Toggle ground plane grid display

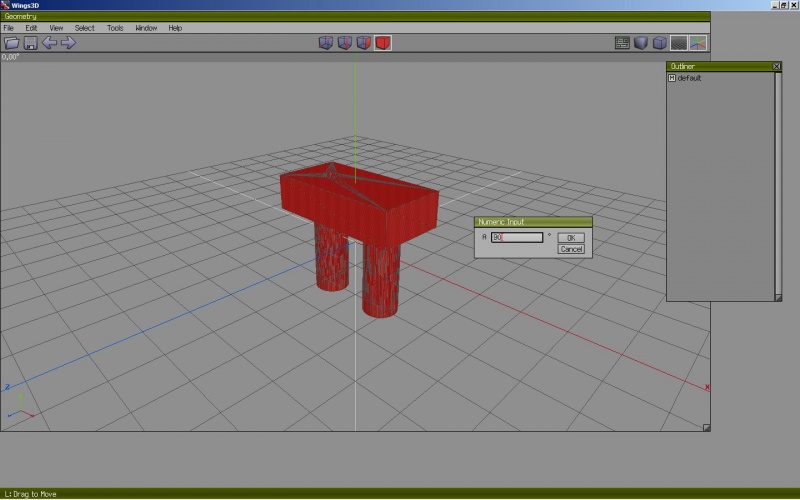[680, 43]
